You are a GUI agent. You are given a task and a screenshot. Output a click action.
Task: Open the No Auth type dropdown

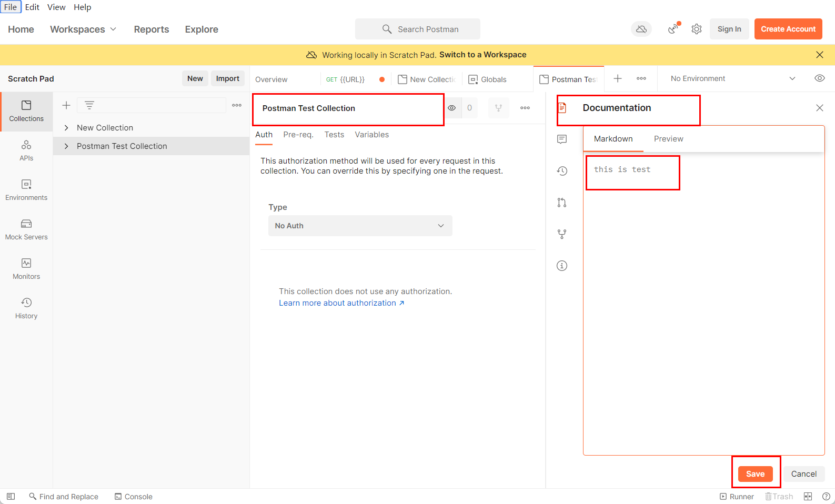(x=360, y=226)
